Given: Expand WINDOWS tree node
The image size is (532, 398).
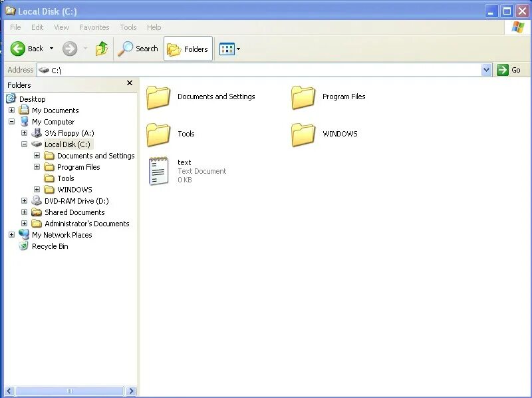Looking at the screenshot, I should (37, 189).
